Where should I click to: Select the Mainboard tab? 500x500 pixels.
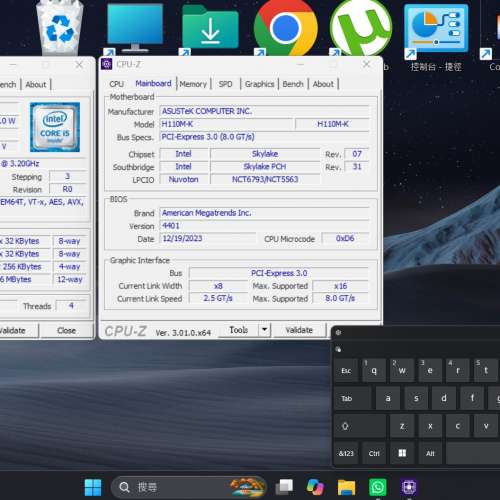[153, 83]
